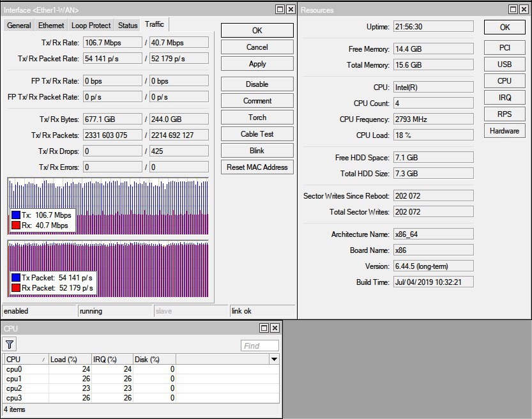Image resolution: width=532 pixels, height=419 pixels.
Task: Click the CPU button in Resources
Action: [505, 81]
